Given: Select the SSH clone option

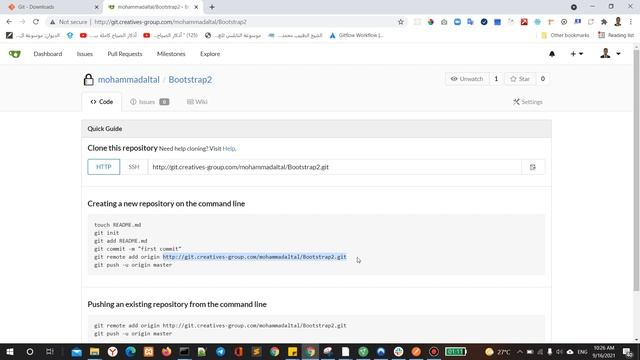Looking at the screenshot, I should click(x=134, y=167).
